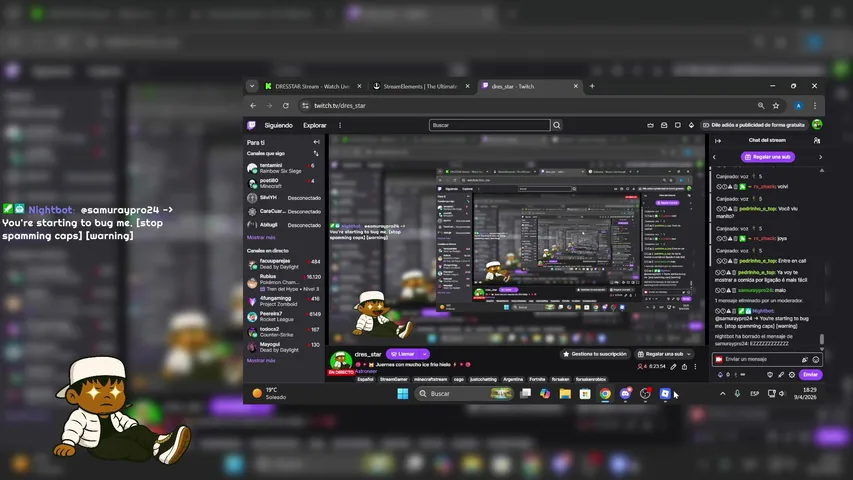Collapse the Para ti sidebar
The width and height of the screenshot is (853, 480).
click(316, 142)
